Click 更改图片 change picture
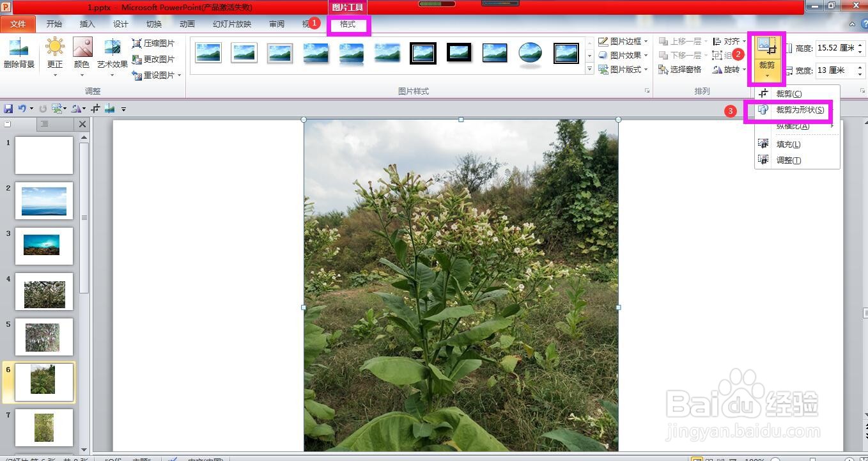Screen dimensions: 868x461 point(153,59)
